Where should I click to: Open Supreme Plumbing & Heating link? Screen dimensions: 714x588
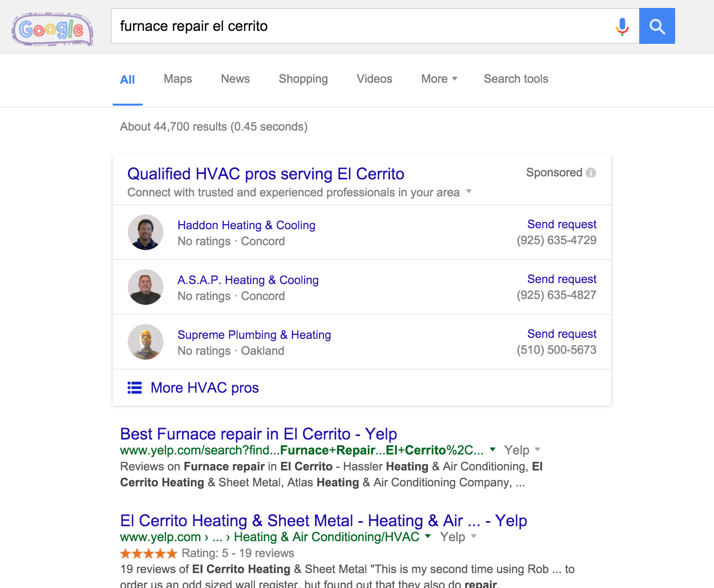coord(254,335)
